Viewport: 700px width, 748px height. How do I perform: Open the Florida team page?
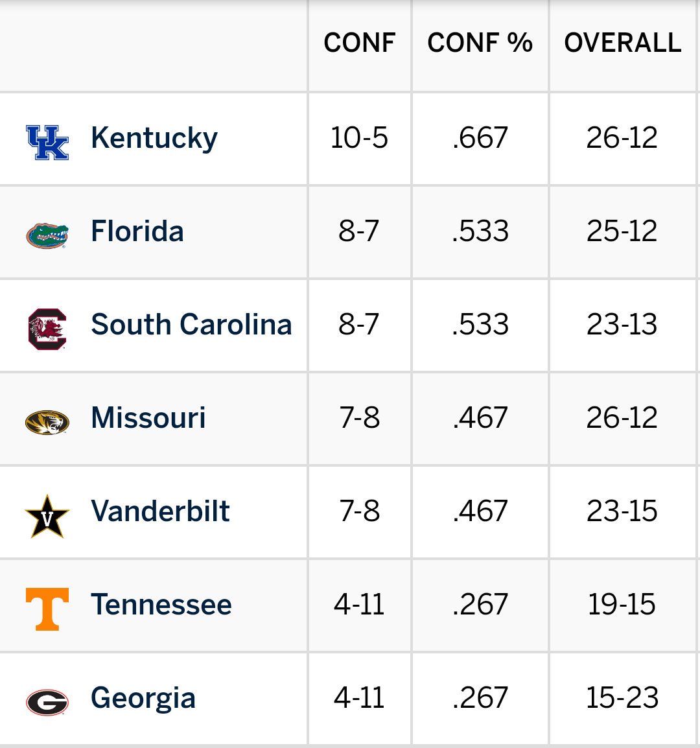pos(137,231)
